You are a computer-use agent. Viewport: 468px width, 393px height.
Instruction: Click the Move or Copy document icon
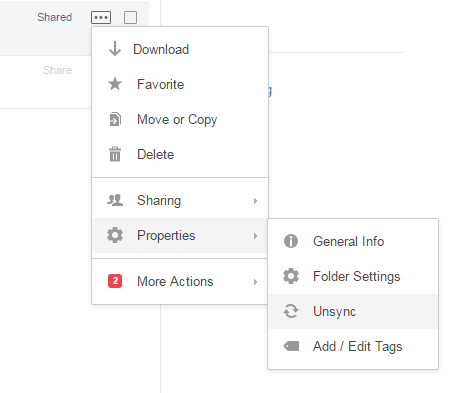tap(115, 119)
